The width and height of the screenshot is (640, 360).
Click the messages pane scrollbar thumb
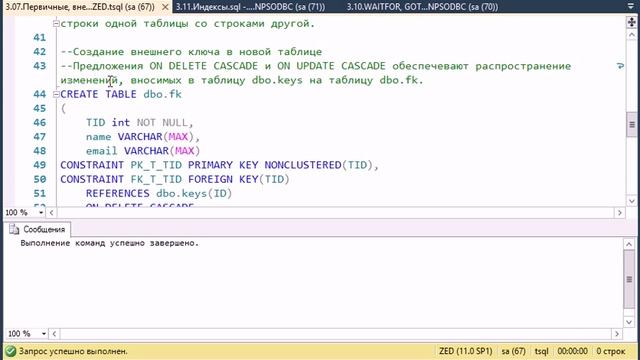click(x=629, y=280)
